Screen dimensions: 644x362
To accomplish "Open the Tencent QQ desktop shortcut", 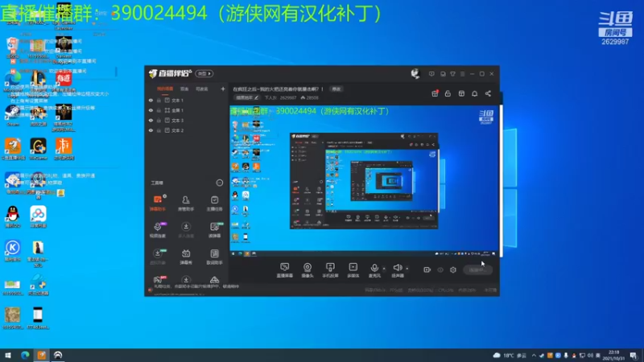I will point(13,217).
